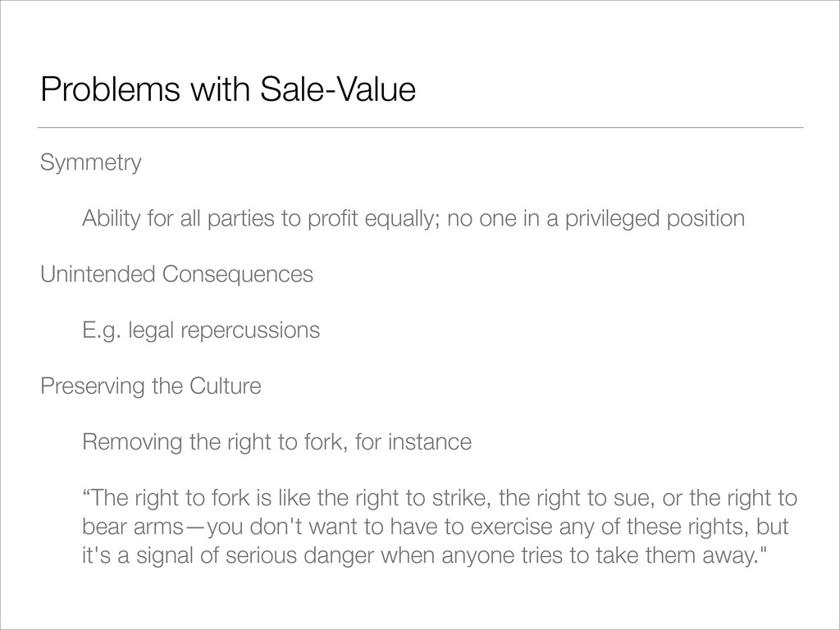Click the first line of the fork quote
This screenshot has height=630, width=840.
[440, 498]
